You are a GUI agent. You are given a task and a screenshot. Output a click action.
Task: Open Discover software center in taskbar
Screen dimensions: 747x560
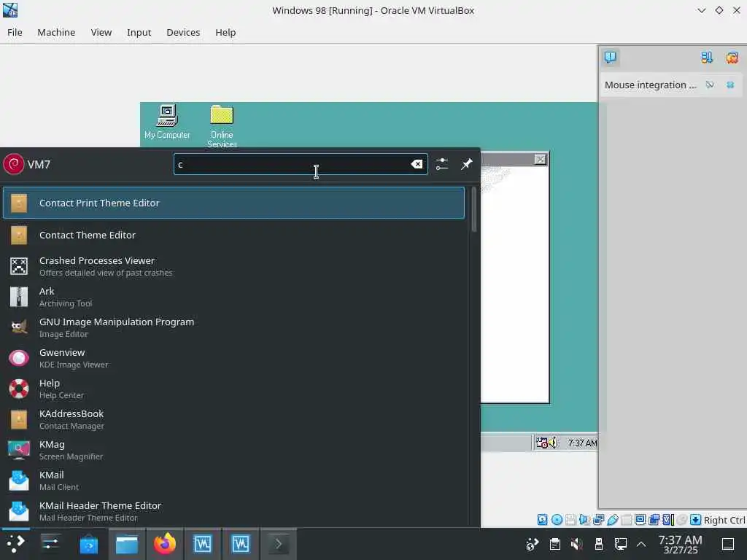[x=88, y=544]
